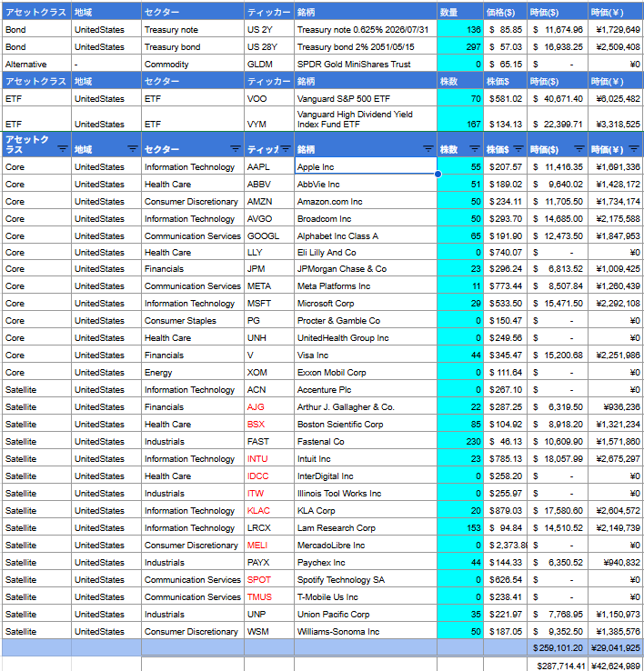The width and height of the screenshot is (644, 671).
Task: Click the 'Paychex Inc' cell
Action: pyautogui.click(x=366, y=562)
